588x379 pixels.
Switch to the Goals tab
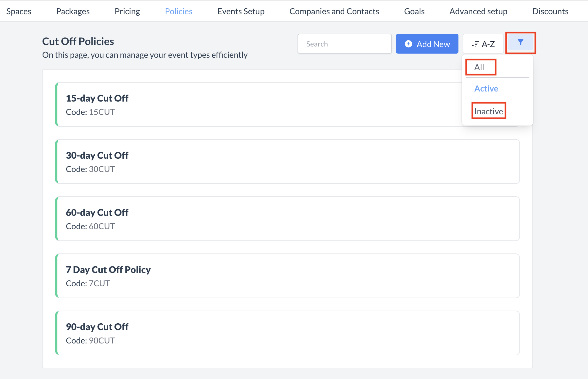click(414, 11)
